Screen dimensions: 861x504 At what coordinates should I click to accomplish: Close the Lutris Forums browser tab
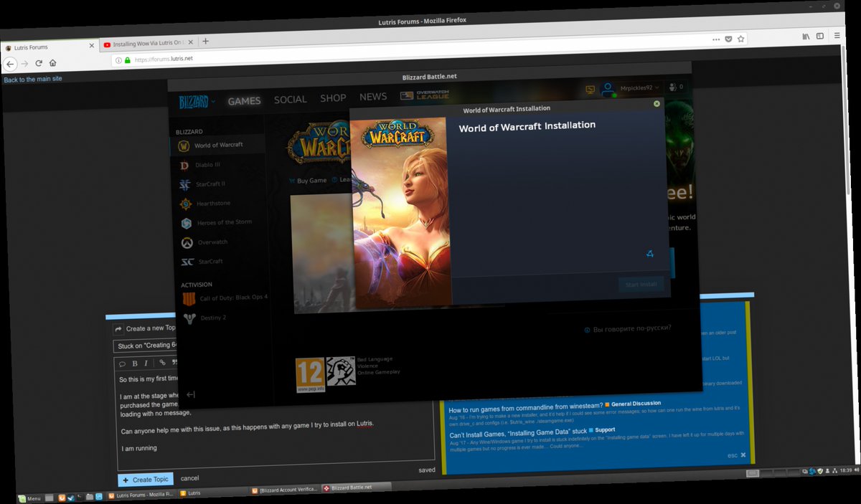91,46
